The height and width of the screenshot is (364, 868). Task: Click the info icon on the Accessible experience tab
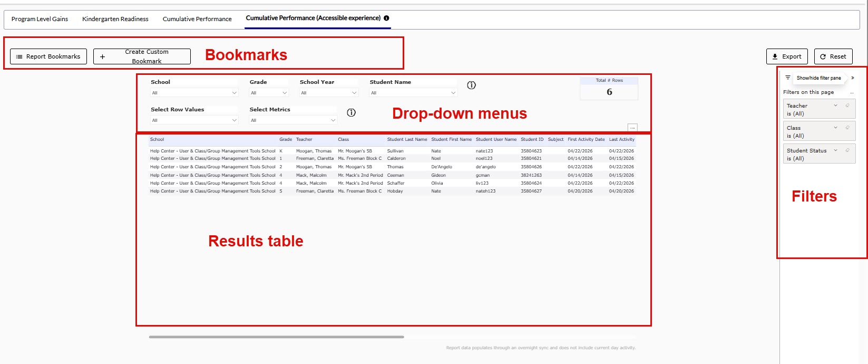(386, 18)
